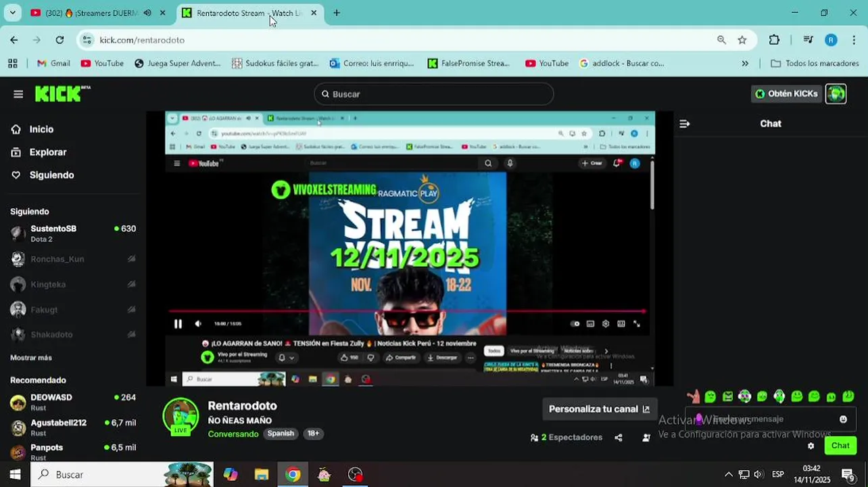Open the addlock - Buscar bookmark
The image size is (868, 487).
point(622,63)
